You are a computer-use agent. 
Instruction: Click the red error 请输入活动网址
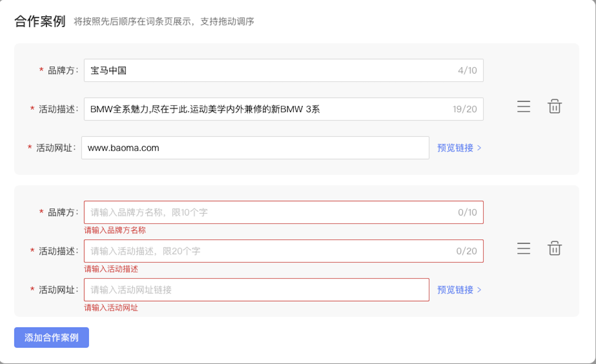pyautogui.click(x=111, y=308)
